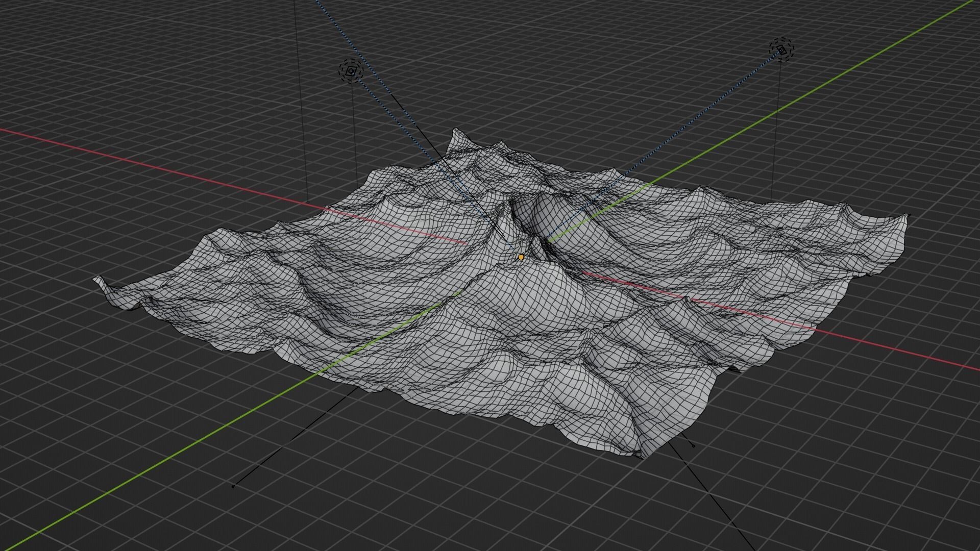Select the light object above the terrain's left side
The width and height of the screenshot is (980, 551).
[x=351, y=71]
